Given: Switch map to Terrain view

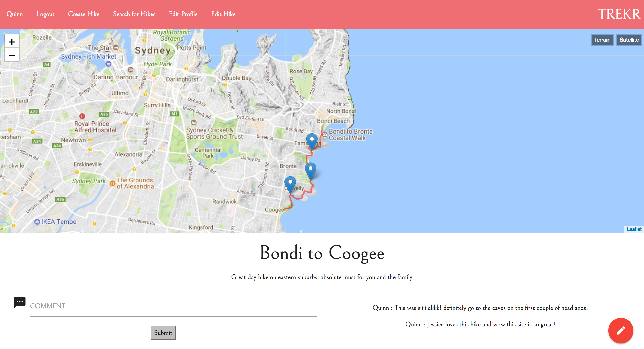Looking at the screenshot, I should 602,40.
